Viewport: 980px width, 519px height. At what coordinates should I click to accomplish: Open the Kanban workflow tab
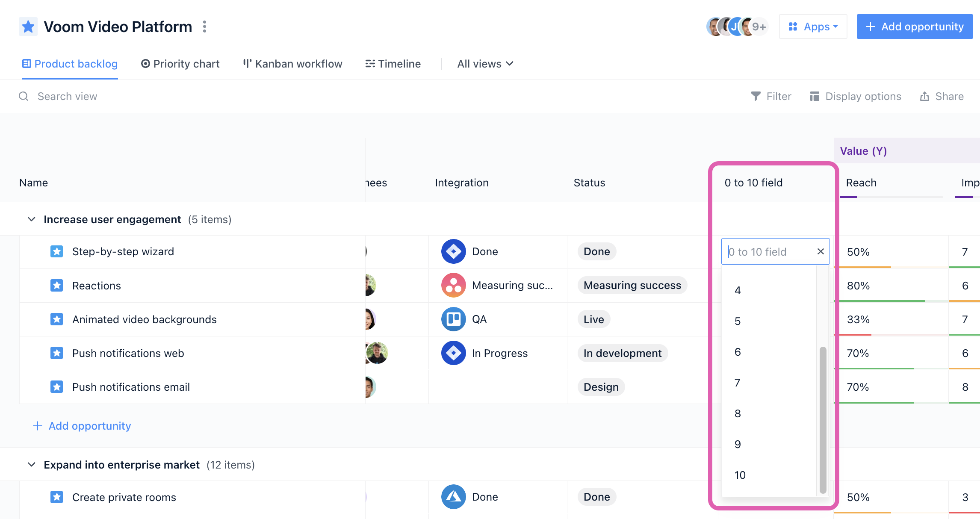tap(292, 64)
